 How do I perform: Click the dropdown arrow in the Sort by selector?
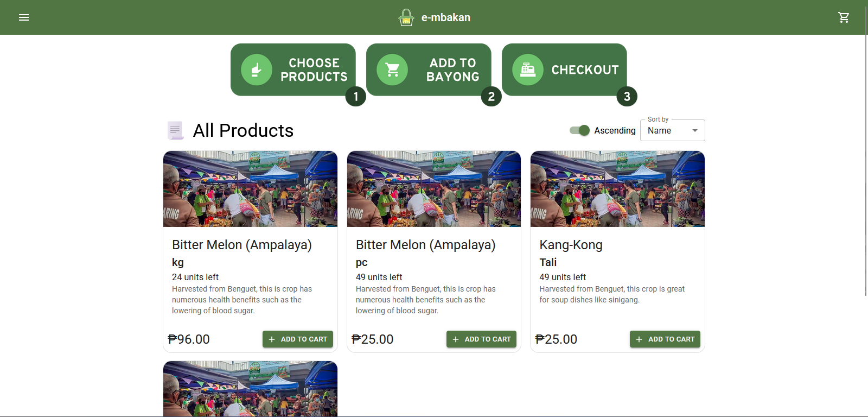pos(695,130)
